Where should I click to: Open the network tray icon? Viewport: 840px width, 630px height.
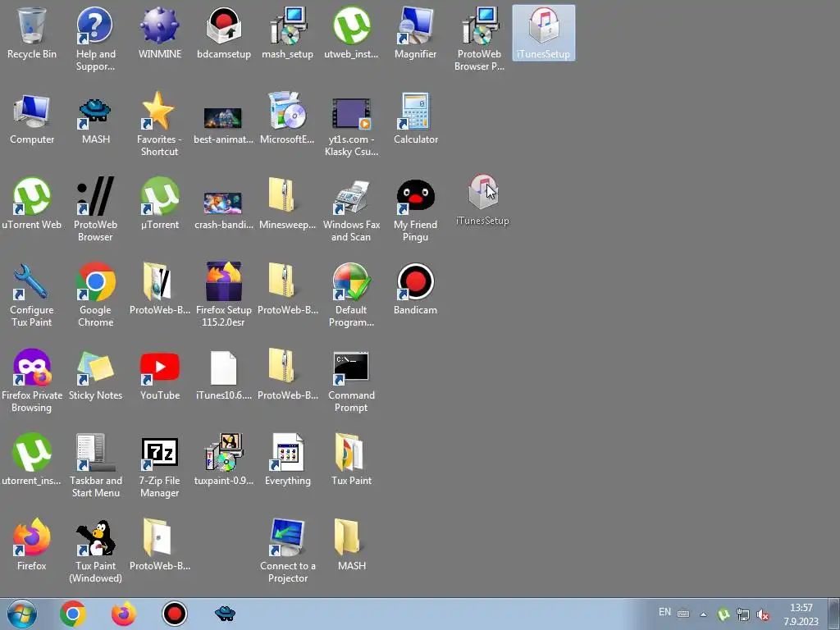point(743,614)
